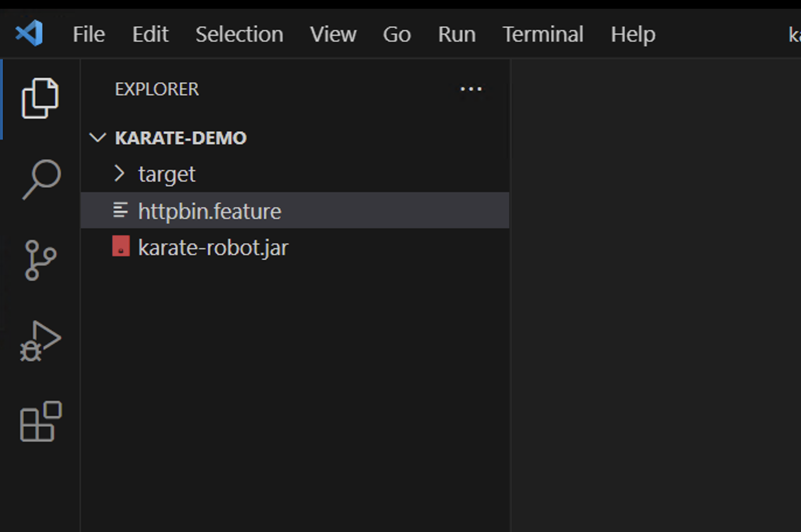The height and width of the screenshot is (532, 801).
Task: Click the EXPLORER panel header
Action: (x=156, y=89)
